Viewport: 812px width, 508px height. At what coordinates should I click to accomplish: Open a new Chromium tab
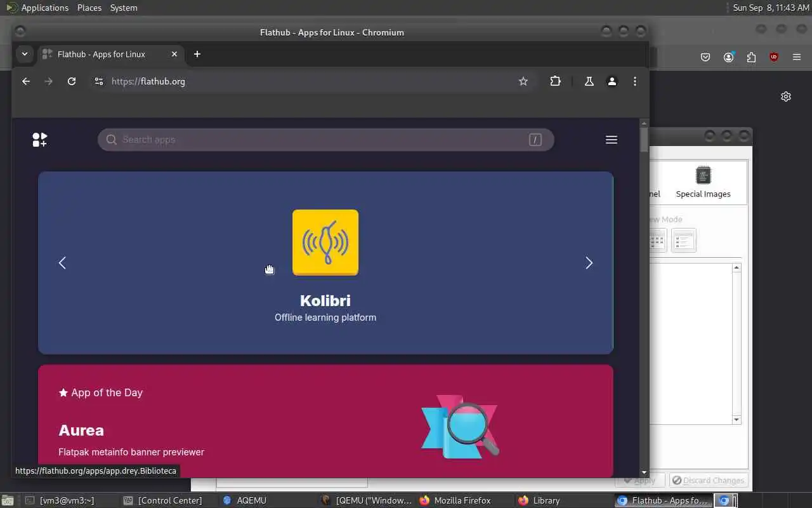pos(197,54)
